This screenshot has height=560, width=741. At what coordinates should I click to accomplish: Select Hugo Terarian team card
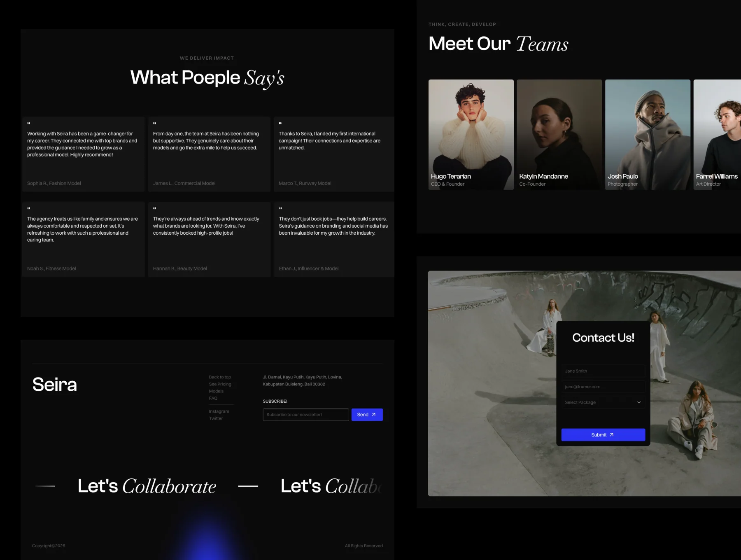[x=471, y=135]
